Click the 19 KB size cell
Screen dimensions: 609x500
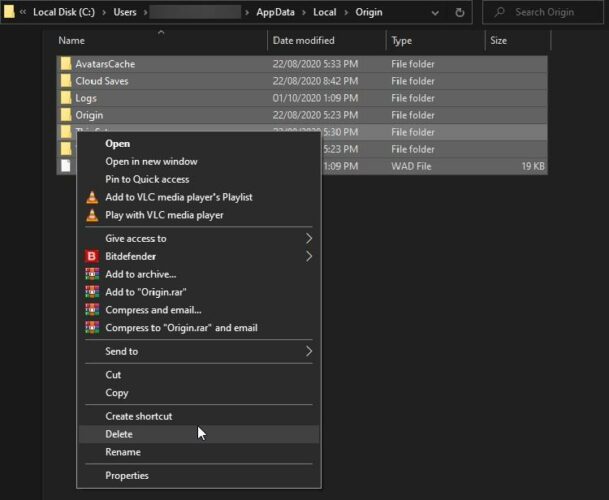(533, 166)
